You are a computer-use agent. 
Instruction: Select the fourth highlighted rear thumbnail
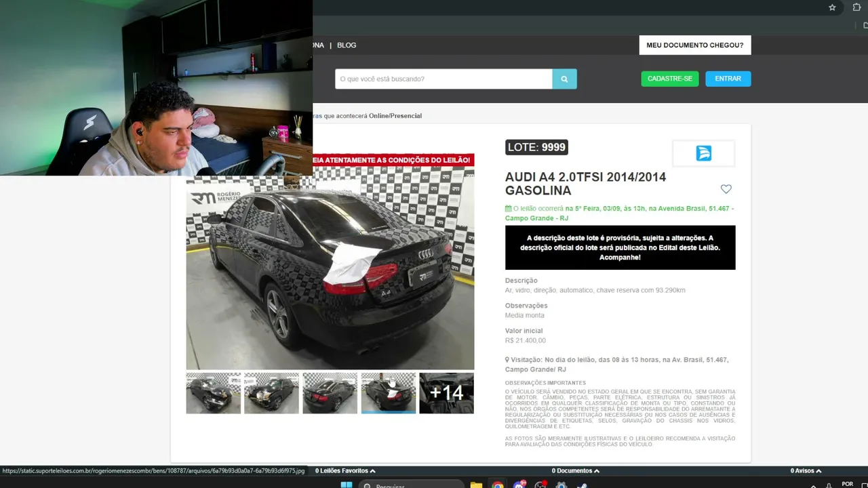pos(389,393)
